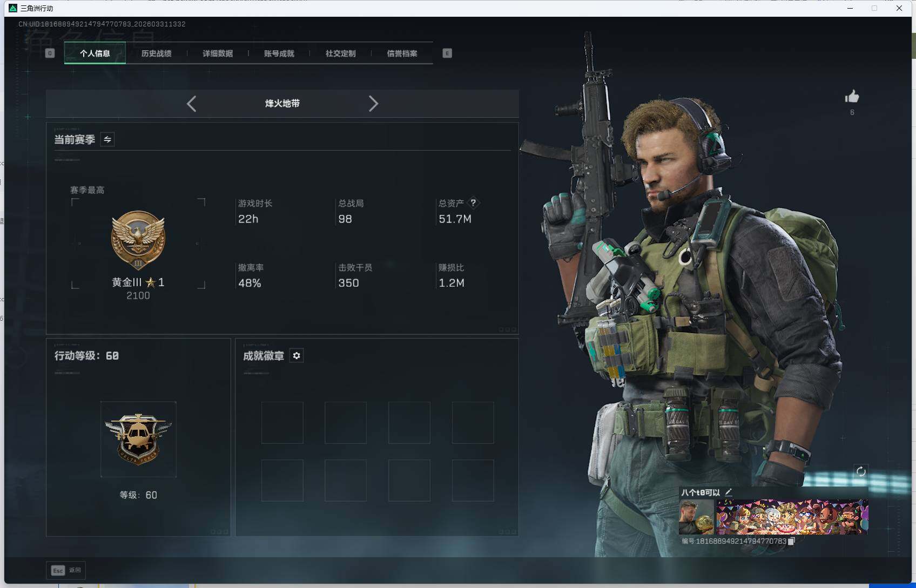This screenshot has height=588, width=916.
Task: View the 信誉档案 tab
Action: tap(402, 53)
